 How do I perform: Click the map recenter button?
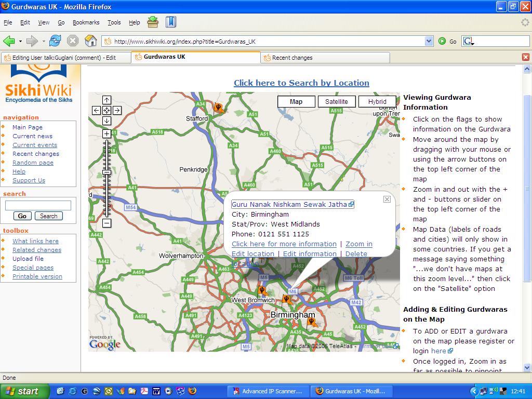click(107, 110)
